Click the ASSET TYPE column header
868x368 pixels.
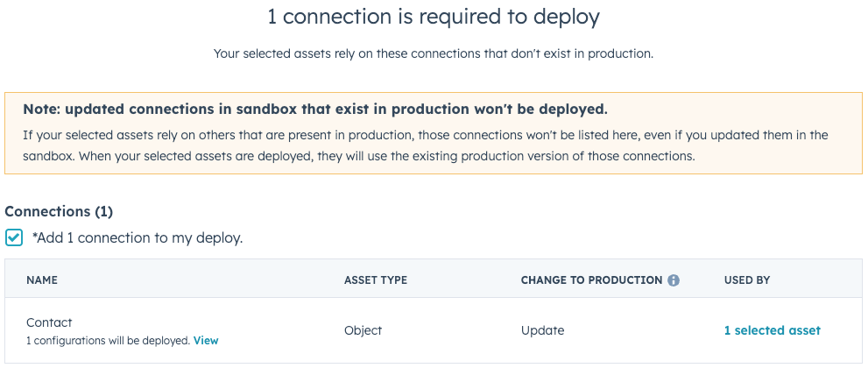[x=376, y=280]
